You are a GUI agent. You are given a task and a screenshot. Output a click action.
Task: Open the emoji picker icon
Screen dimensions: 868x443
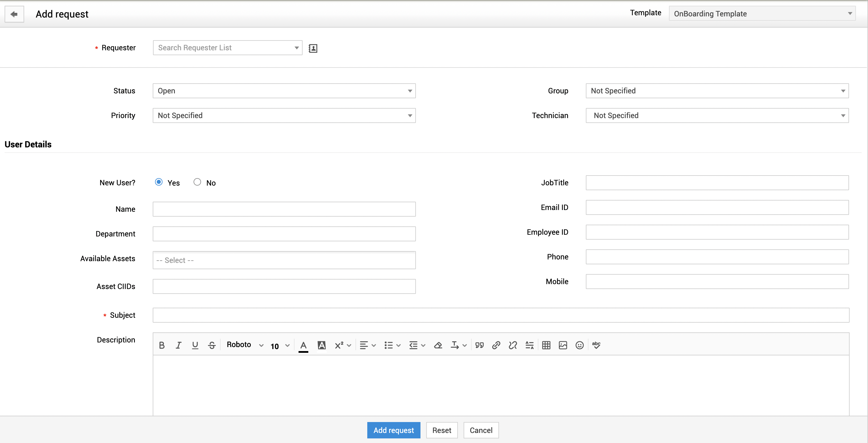pyautogui.click(x=579, y=345)
